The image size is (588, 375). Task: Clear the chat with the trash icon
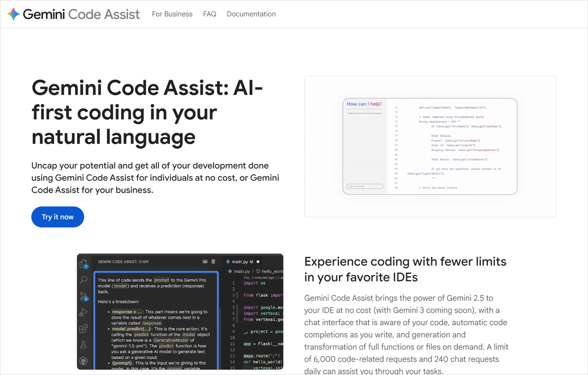click(x=213, y=261)
